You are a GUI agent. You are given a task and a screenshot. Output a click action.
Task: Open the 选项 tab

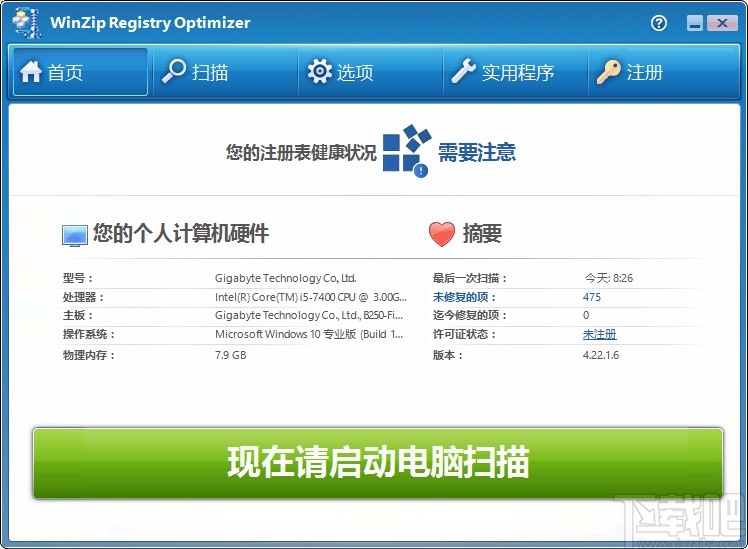click(x=370, y=72)
